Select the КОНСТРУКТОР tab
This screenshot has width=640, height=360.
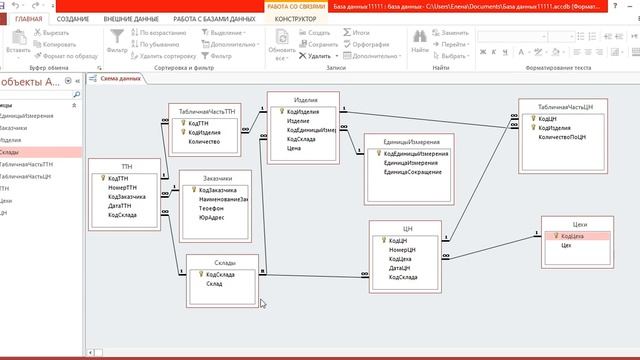296,19
